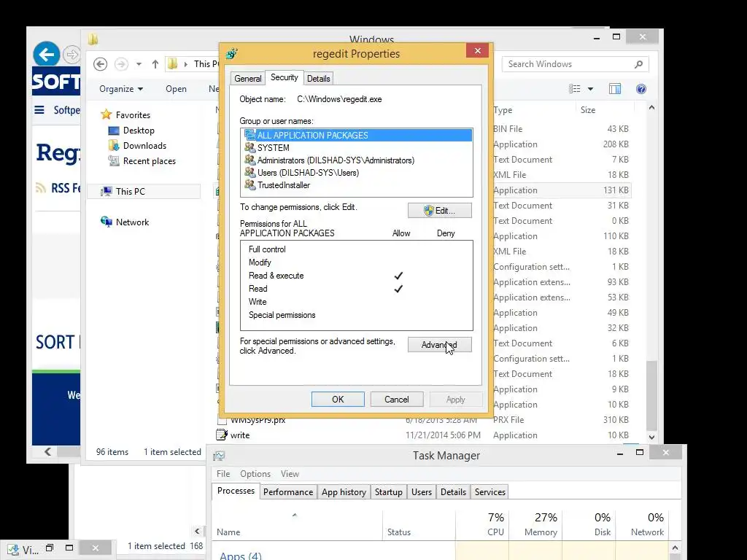
Task: Open the Organize dropdown menu
Action: [121, 89]
